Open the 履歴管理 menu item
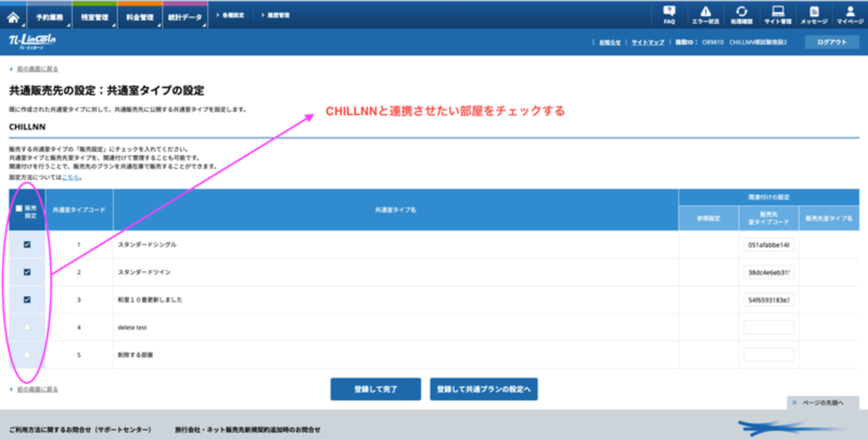 (276, 14)
